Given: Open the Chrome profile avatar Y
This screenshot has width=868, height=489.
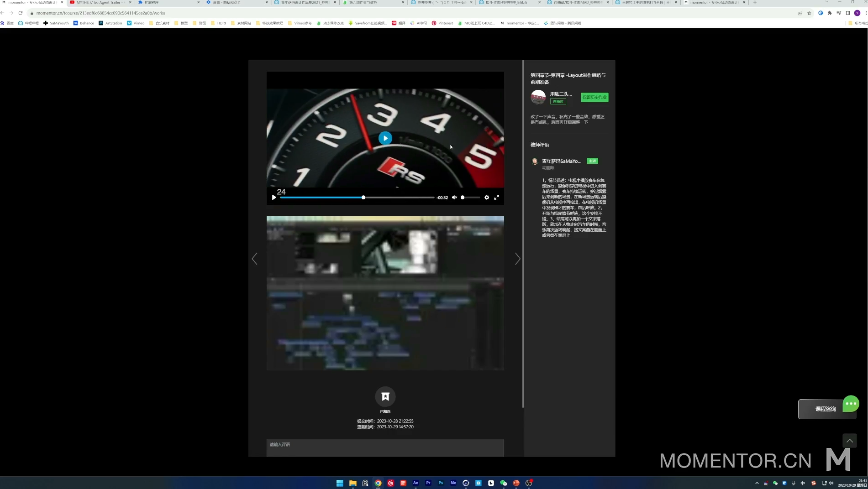Looking at the screenshot, I should (x=857, y=13).
